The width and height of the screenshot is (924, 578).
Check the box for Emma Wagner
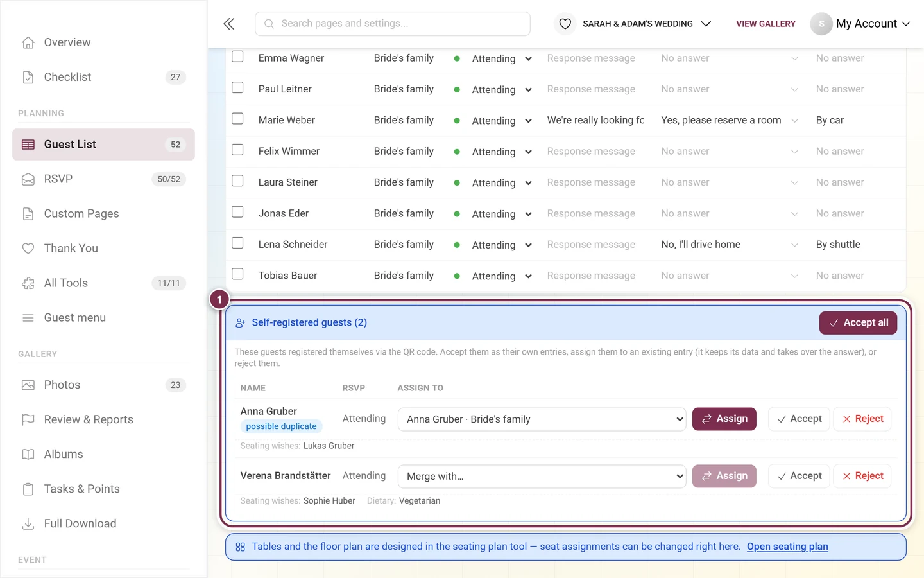(237, 57)
